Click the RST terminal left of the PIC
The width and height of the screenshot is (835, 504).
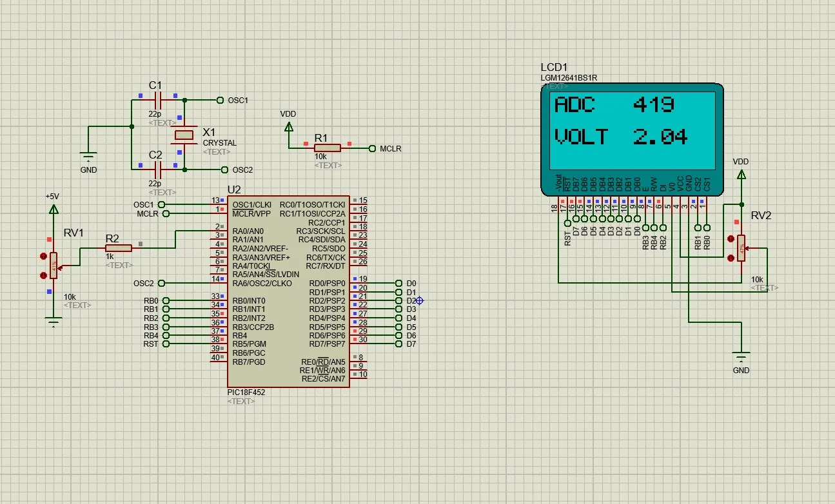click(166, 344)
